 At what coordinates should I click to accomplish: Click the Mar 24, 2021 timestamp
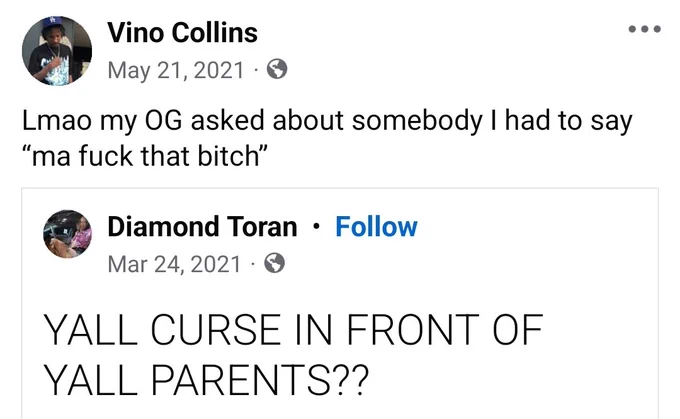pos(174,264)
